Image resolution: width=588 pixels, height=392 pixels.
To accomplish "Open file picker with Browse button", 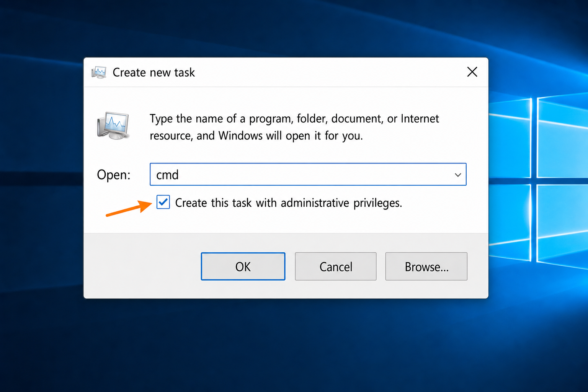I will coord(426,266).
